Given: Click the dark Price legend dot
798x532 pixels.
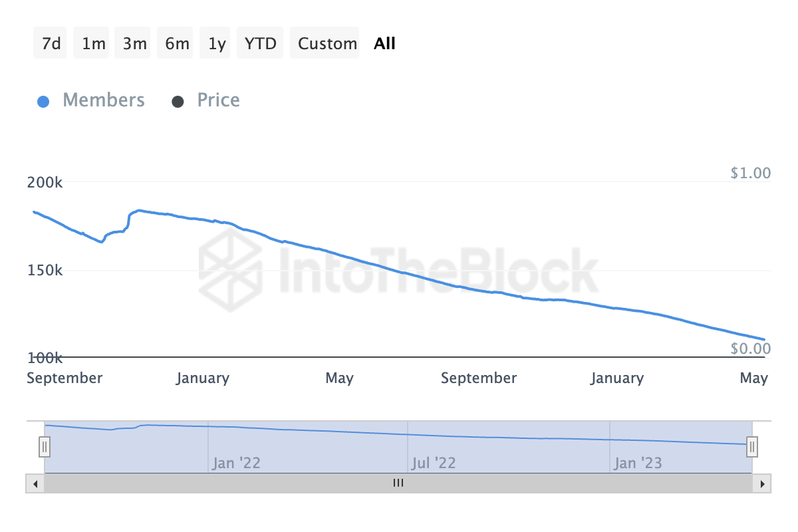Looking at the screenshot, I should 178,102.
